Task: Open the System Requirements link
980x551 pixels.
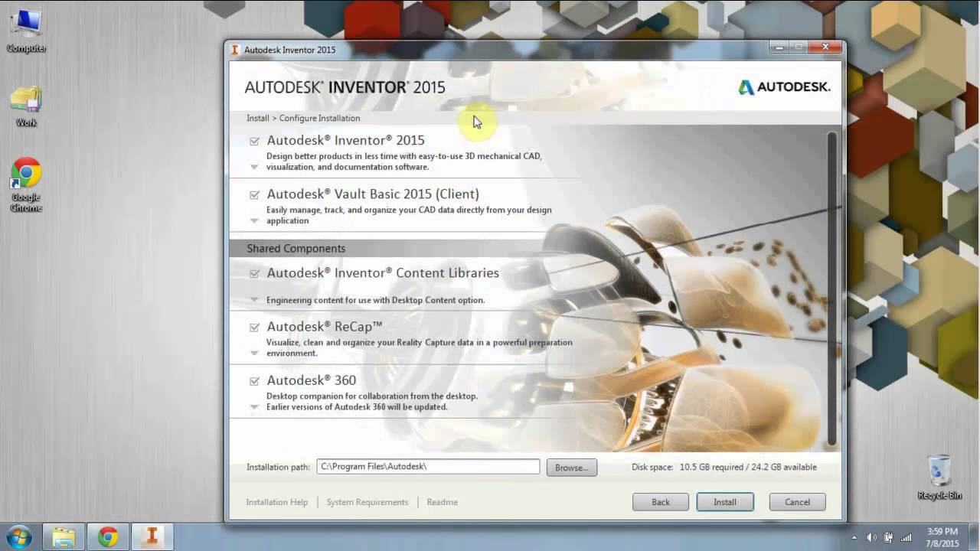Action: pyautogui.click(x=367, y=502)
